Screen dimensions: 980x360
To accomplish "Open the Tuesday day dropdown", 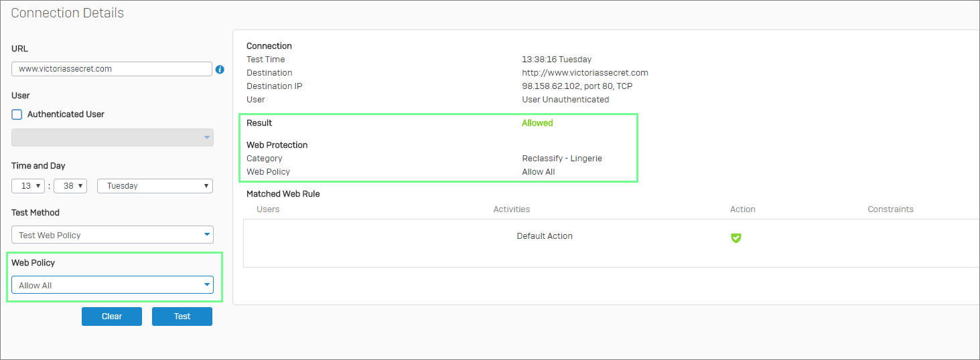I will [x=155, y=186].
